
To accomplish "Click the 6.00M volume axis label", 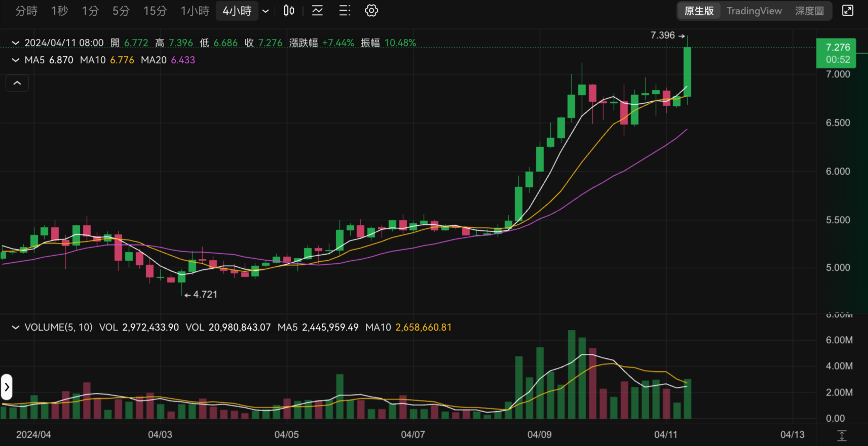I will point(839,340).
